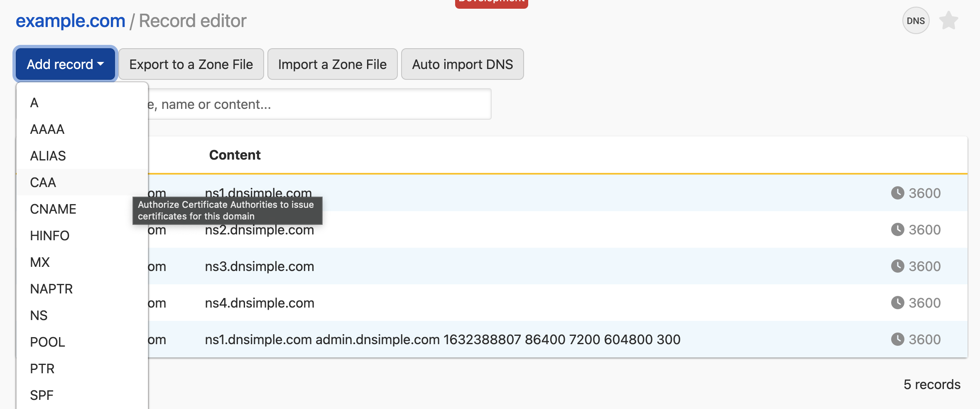This screenshot has width=980, height=409.
Task: Click the 3600 TTL of ns4.dnsimple.com
Action: click(x=924, y=303)
